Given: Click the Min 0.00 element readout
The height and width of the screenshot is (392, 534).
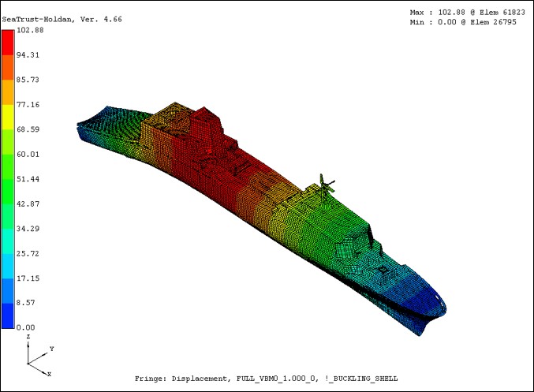Looking at the screenshot, I should tap(463, 22).
